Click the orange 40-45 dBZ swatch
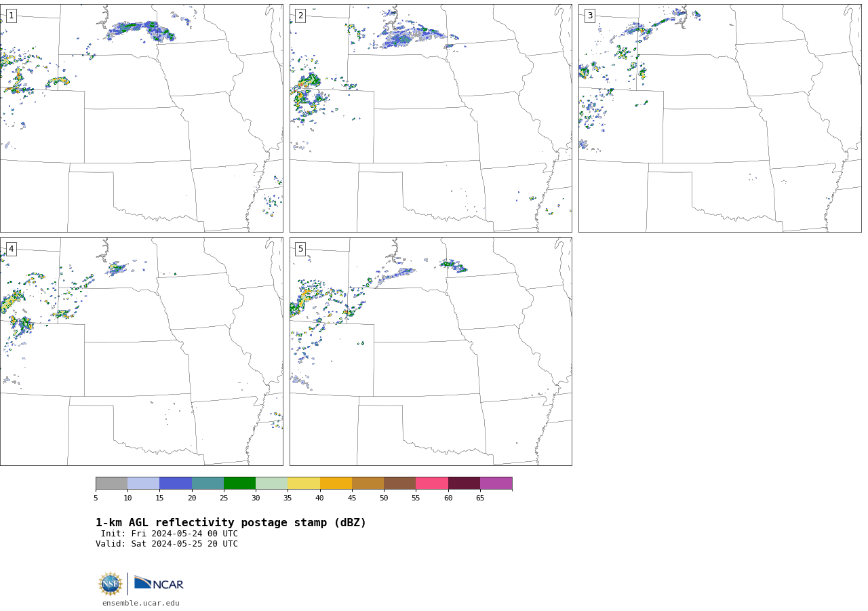 point(336,484)
